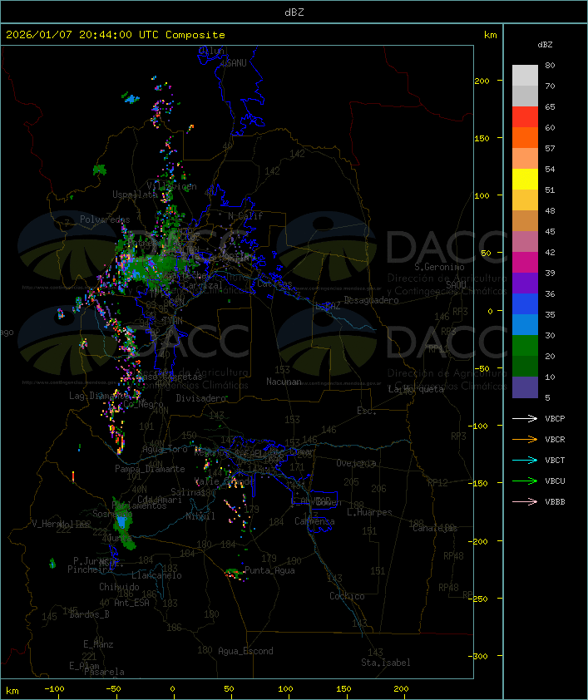The width and height of the screenshot is (588, 700).
Task: Click the VBCU legend label
Action: (x=555, y=481)
